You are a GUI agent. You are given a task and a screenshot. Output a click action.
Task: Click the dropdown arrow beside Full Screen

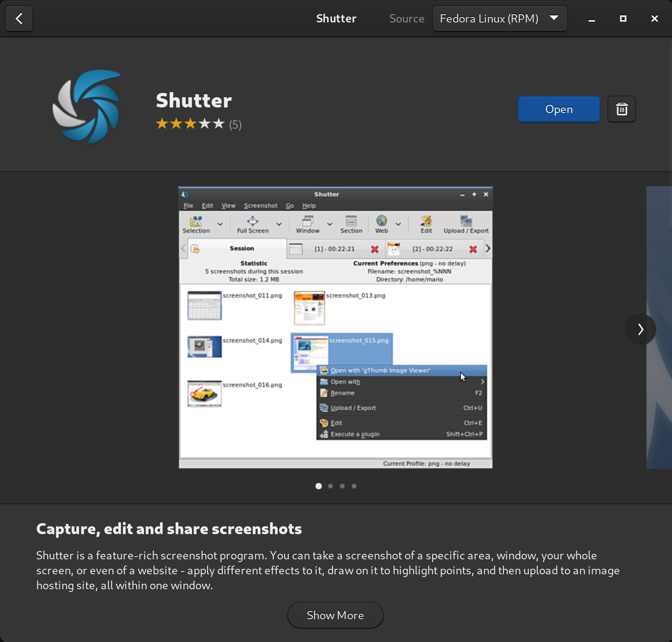coord(279,224)
